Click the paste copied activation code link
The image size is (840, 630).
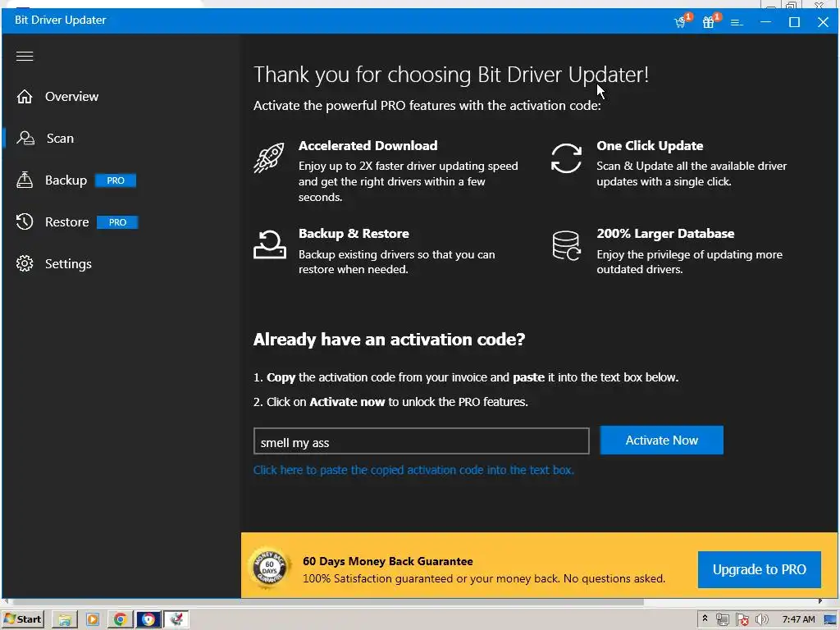click(x=413, y=470)
